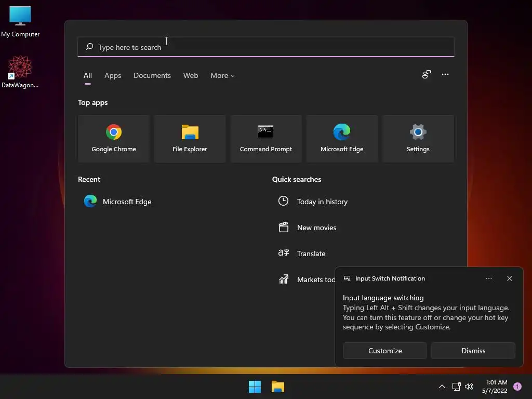The image size is (532, 399).
Task: Search Today in history
Action: pyautogui.click(x=313, y=202)
